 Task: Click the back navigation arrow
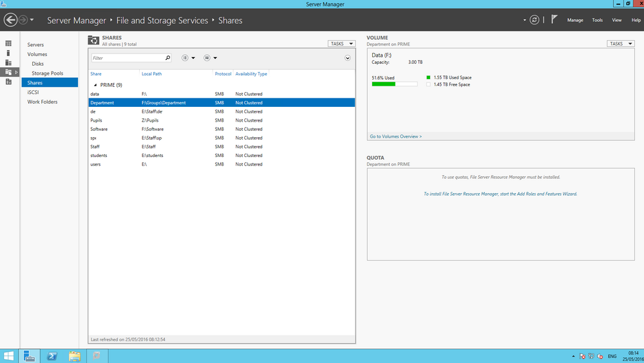coord(10,20)
